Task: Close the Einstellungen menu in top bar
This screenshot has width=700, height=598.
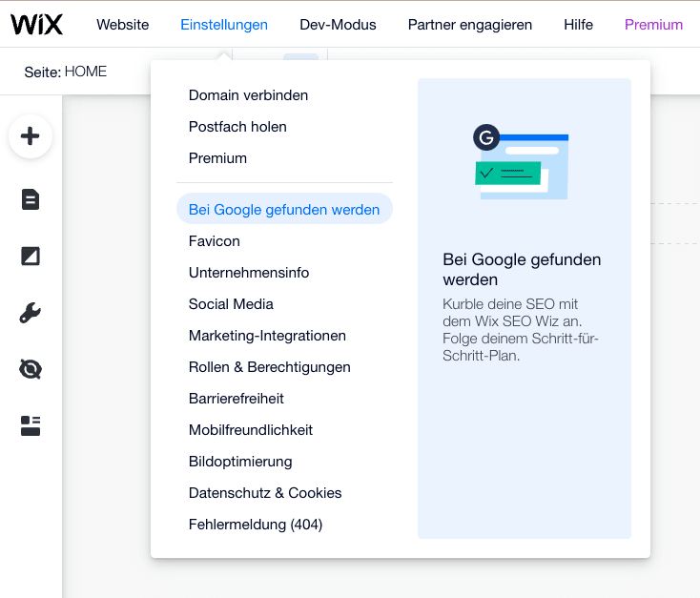Action: [x=224, y=25]
